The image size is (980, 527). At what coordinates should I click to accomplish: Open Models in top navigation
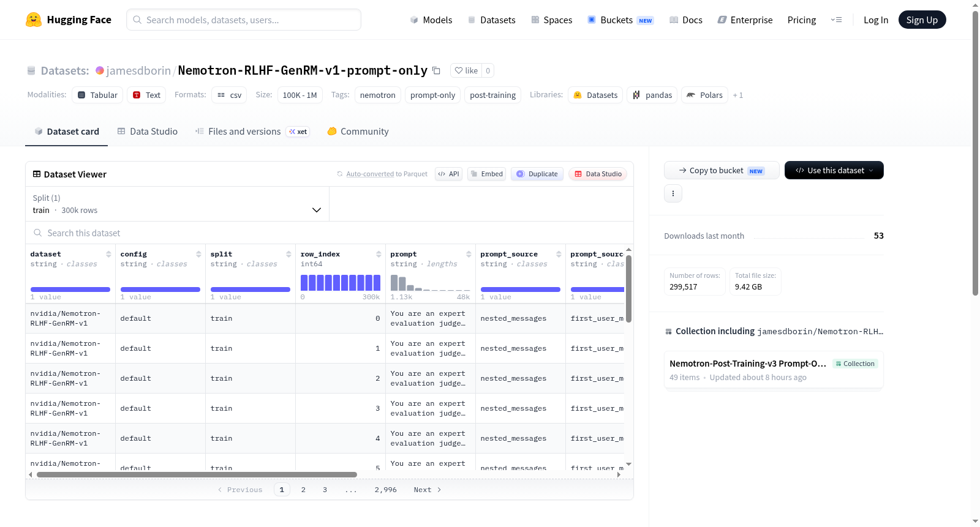tap(431, 20)
